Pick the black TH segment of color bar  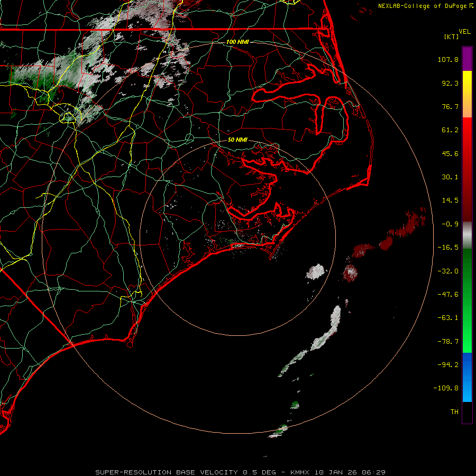coord(467,413)
